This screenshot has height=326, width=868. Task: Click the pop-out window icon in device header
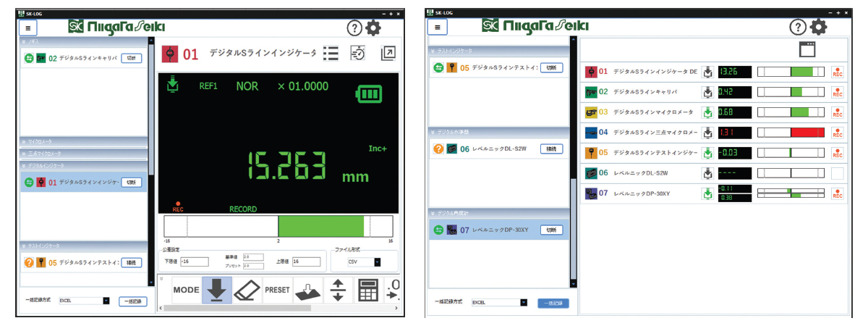[x=388, y=53]
